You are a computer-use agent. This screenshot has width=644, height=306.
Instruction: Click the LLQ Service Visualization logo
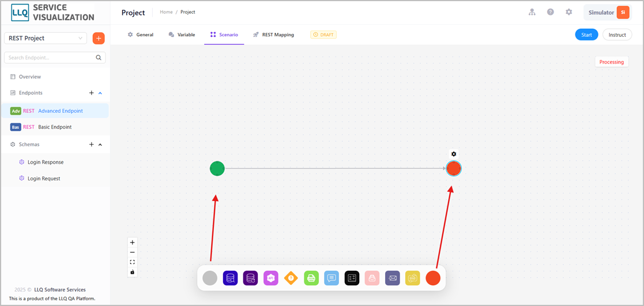coord(52,12)
